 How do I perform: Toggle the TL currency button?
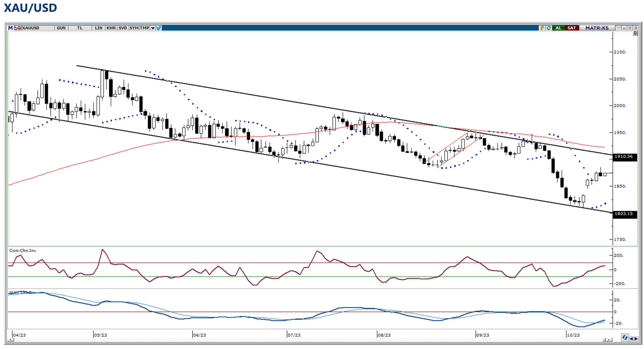[x=80, y=28]
